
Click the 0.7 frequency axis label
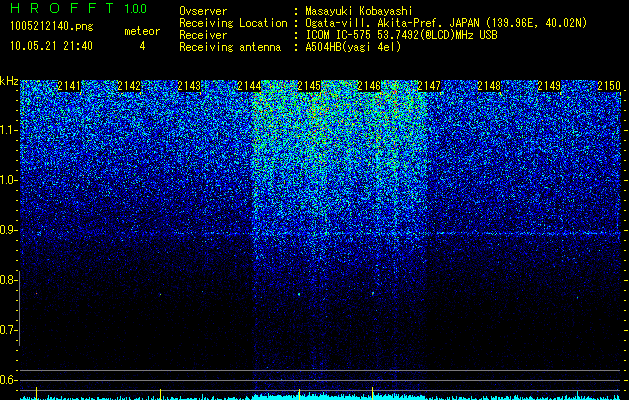pos(8,330)
